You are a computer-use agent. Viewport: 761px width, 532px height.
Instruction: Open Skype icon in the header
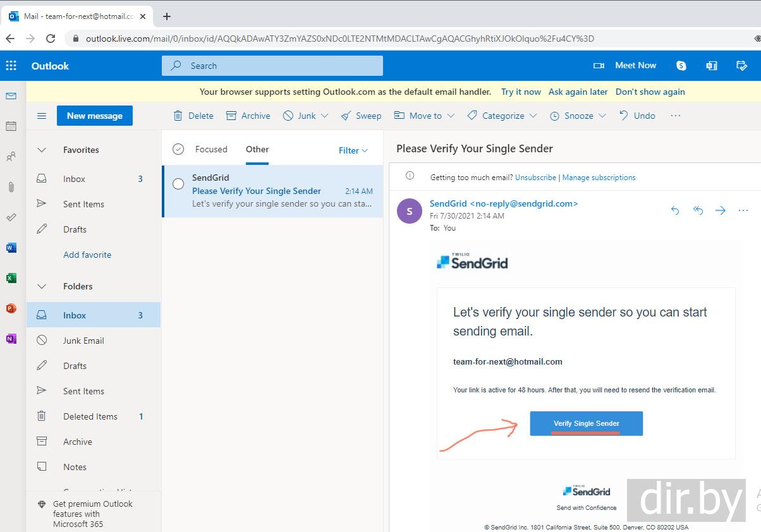(x=681, y=66)
